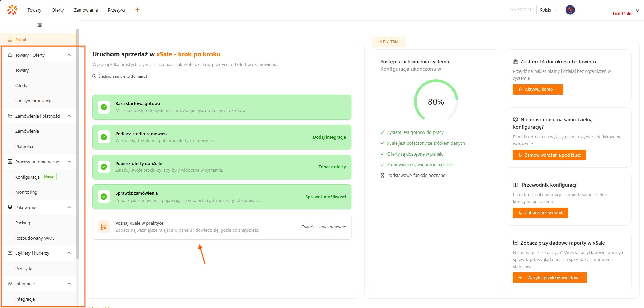Viewport: 644px width, 308px height.
Task: Click the green check for Baza startowa gotowa
Action: click(104, 107)
